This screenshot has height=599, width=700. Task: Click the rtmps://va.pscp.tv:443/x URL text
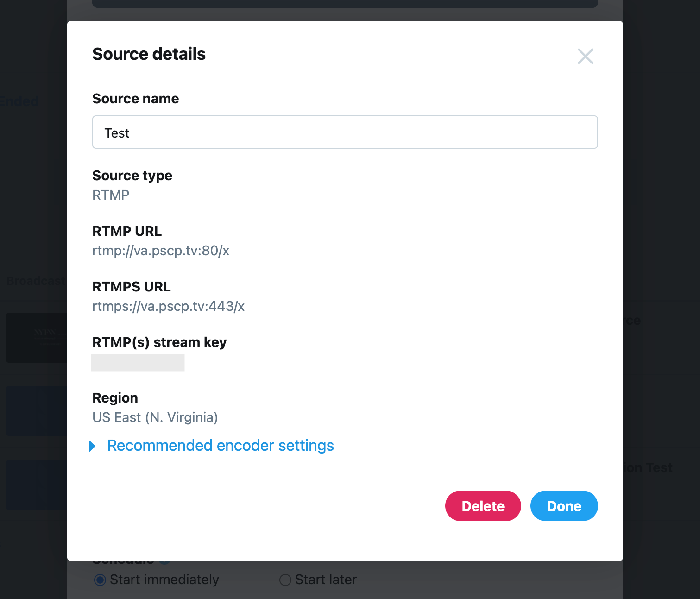[x=169, y=306]
